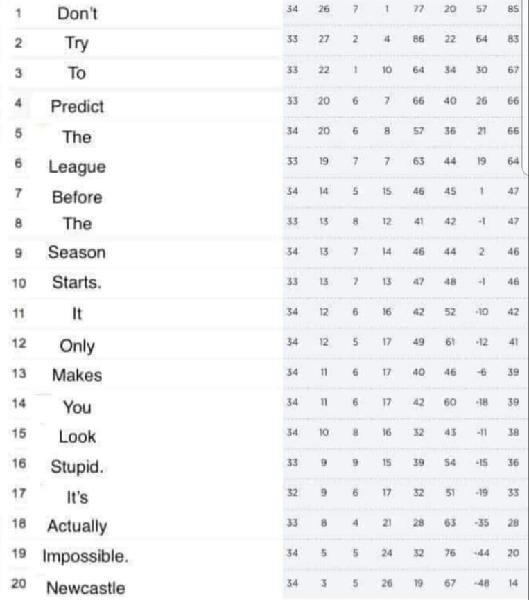This screenshot has height=600, width=529.
Task: Click "Stupid." in row 16
Action: click(77, 467)
